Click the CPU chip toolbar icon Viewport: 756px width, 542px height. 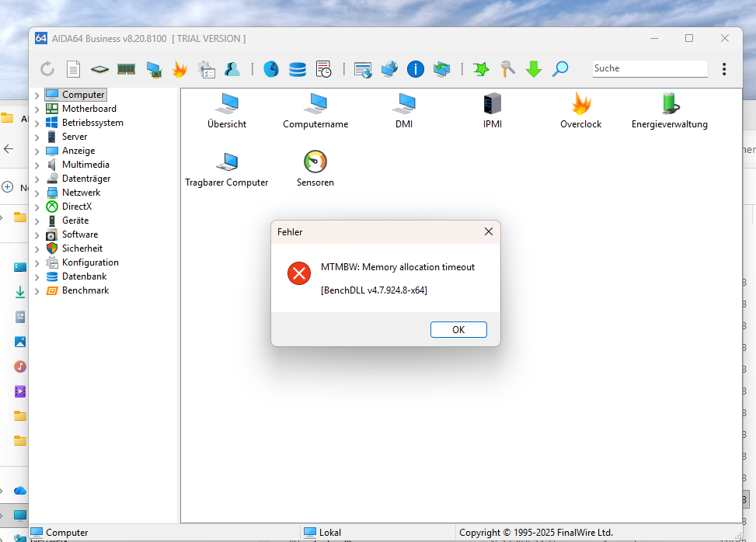99,69
